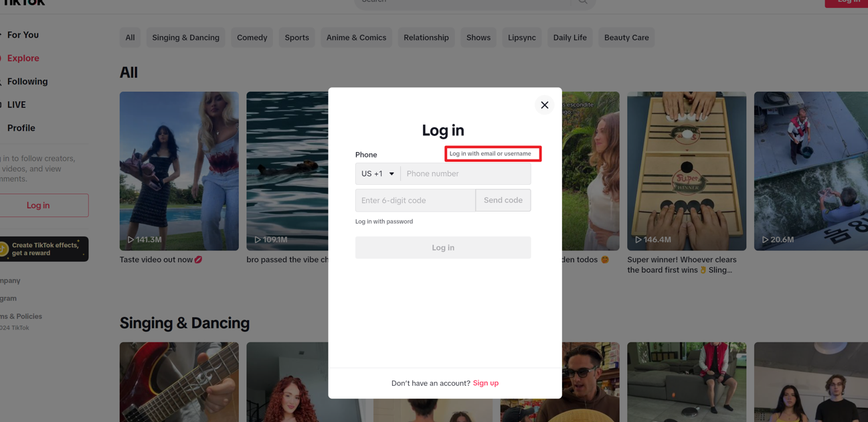Image resolution: width=868 pixels, height=422 pixels.
Task: Click the 6-digit code field
Action: (x=416, y=200)
